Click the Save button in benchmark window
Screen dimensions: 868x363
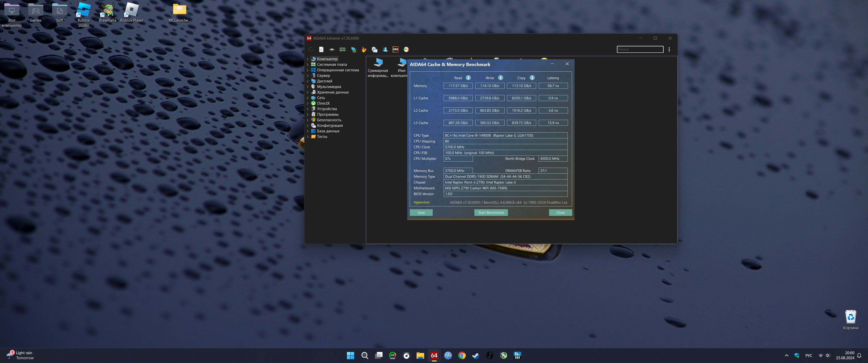click(x=421, y=213)
